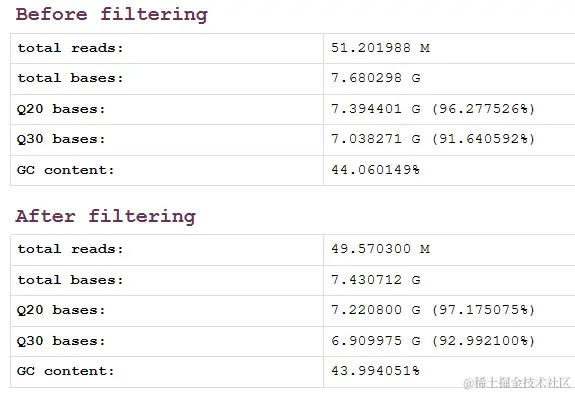Select the 7.038271 G (91.640592%) value

pyautogui.click(x=433, y=139)
